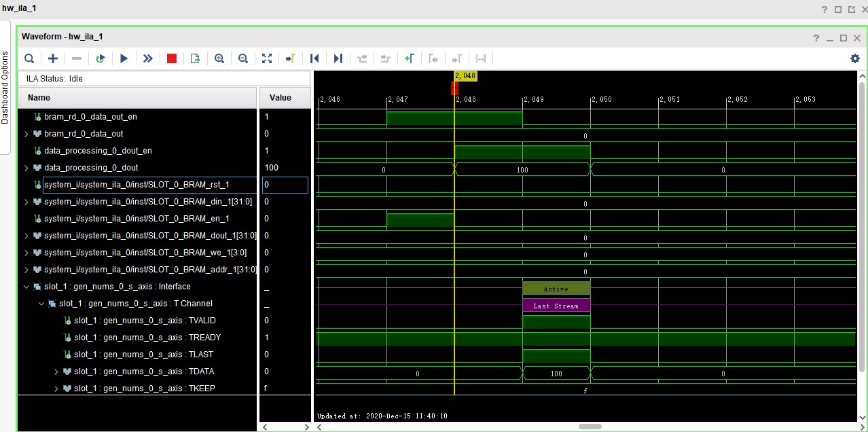Add a new probe to the waveform
Screen dimensions: 868x432
pos(52,58)
